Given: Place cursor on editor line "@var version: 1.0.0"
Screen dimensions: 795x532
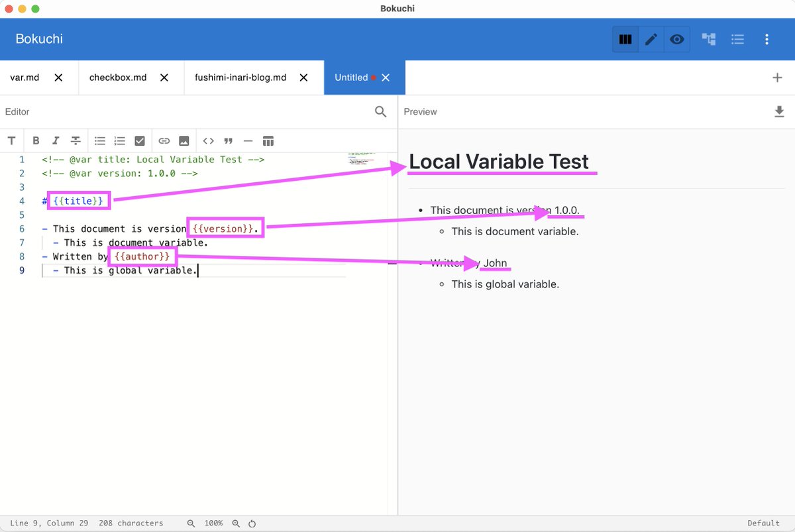Looking at the screenshot, I should tap(119, 174).
